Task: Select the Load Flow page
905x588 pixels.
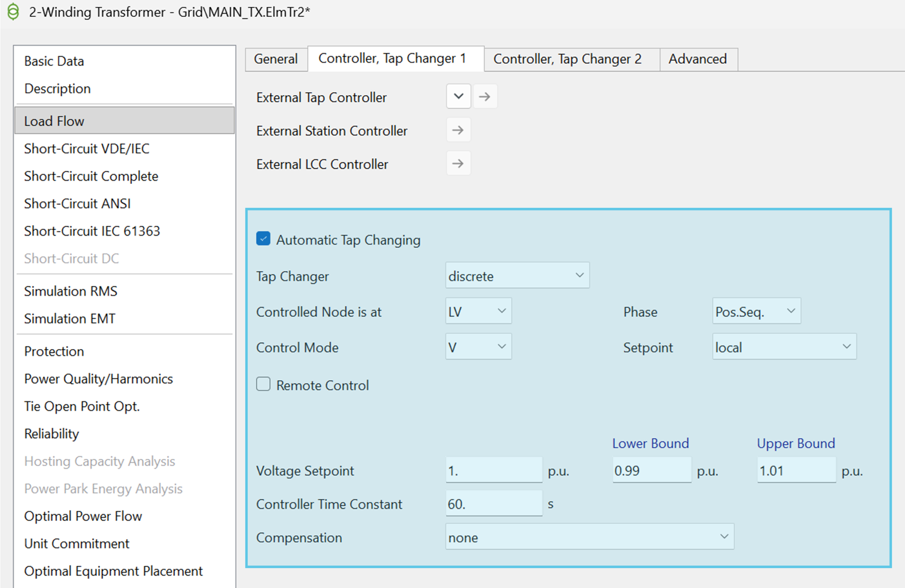Action: (x=124, y=121)
